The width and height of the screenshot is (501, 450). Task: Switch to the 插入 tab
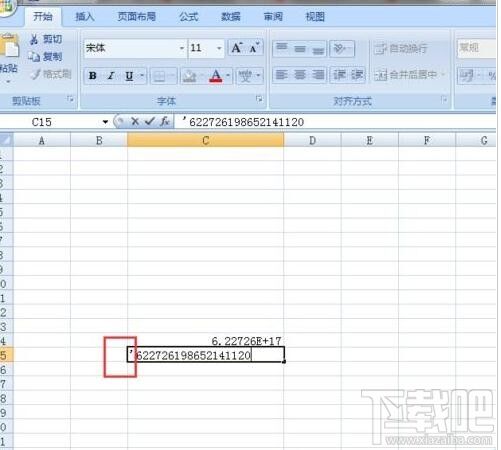click(84, 17)
